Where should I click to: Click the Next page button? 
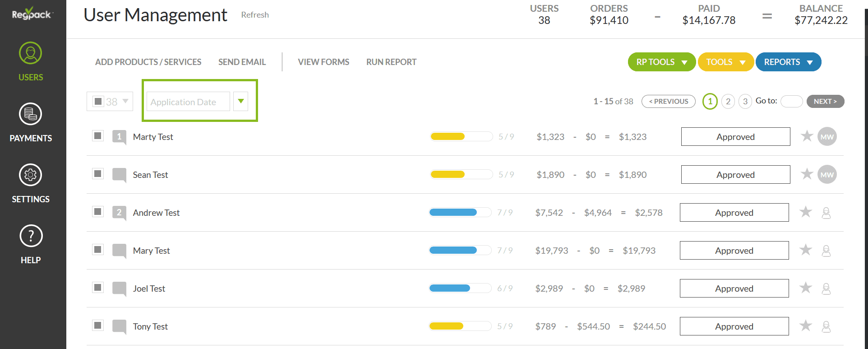[825, 102]
